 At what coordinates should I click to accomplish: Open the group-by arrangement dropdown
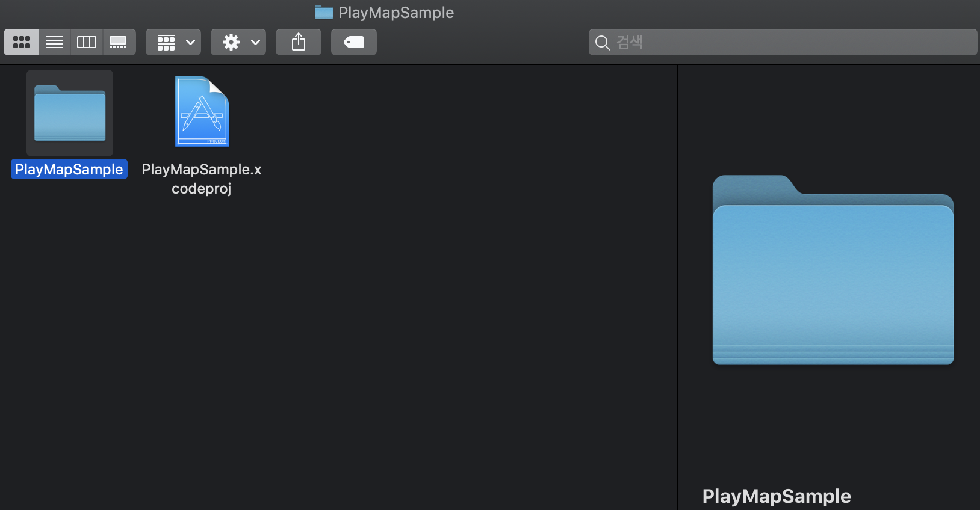tap(173, 42)
